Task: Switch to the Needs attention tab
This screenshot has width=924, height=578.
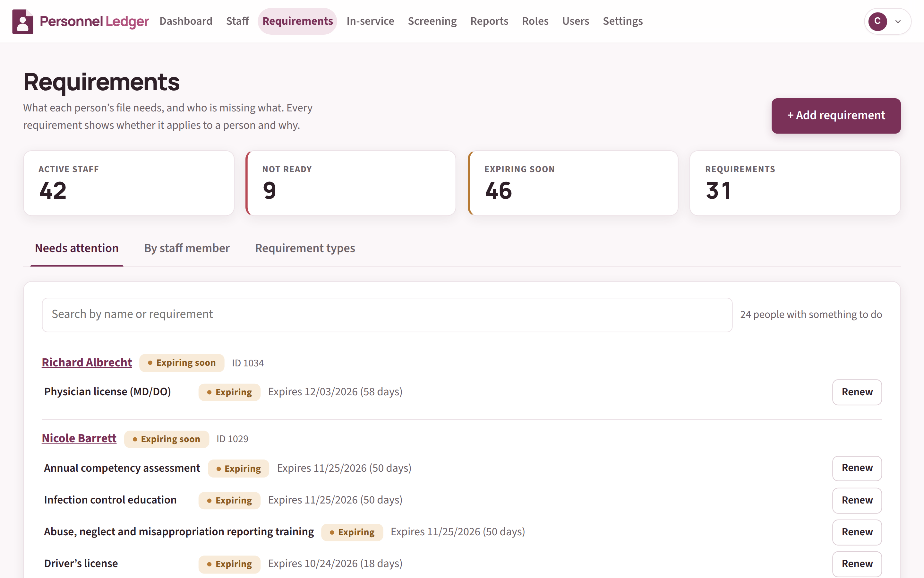Action: (x=77, y=249)
